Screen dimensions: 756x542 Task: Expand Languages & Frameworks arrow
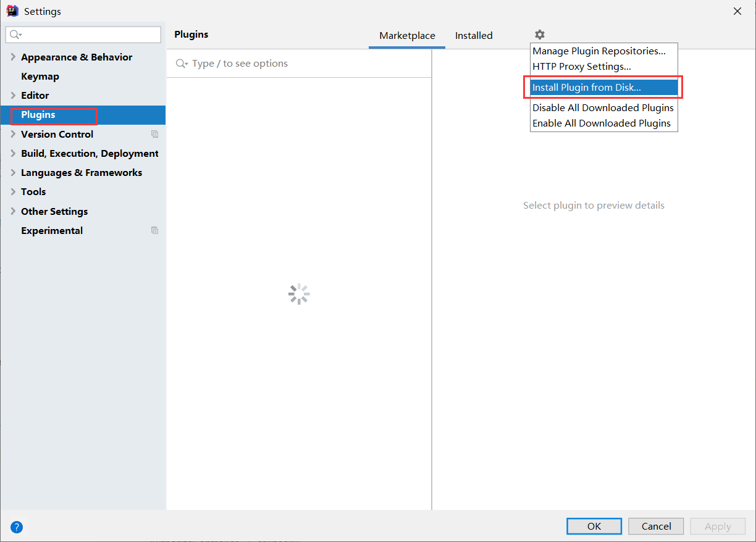pyautogui.click(x=14, y=172)
